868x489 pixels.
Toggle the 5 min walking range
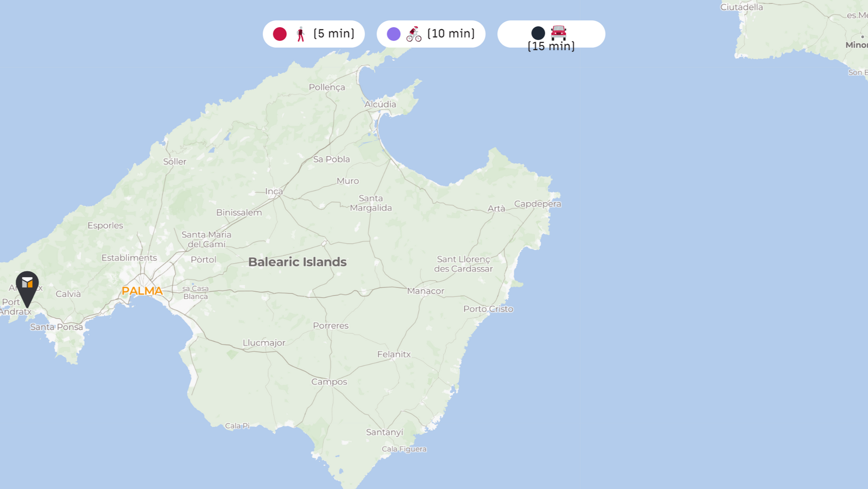click(x=334, y=34)
